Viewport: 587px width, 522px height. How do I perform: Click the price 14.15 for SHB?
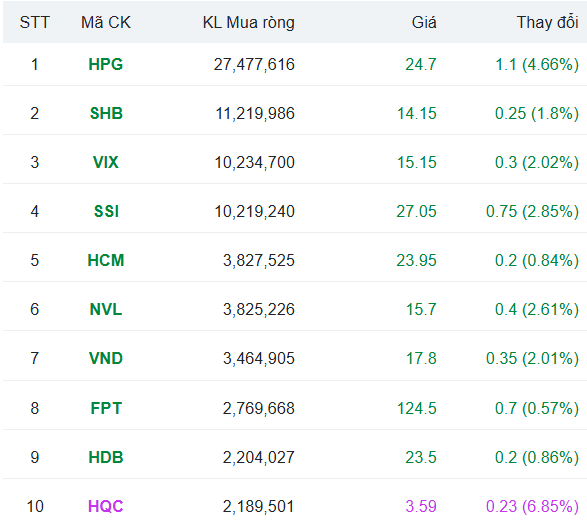417,113
